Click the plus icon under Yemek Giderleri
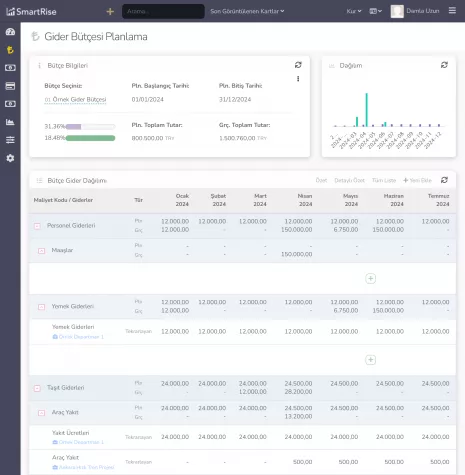This screenshot has height=475, width=465. pos(371,360)
